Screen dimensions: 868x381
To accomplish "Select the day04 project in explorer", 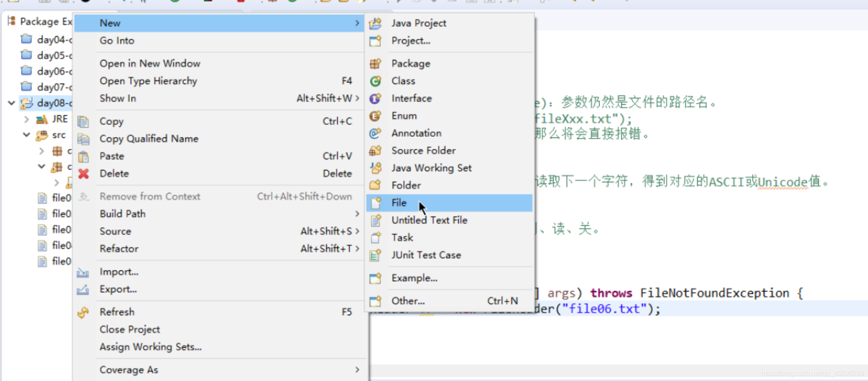I will 46,40.
